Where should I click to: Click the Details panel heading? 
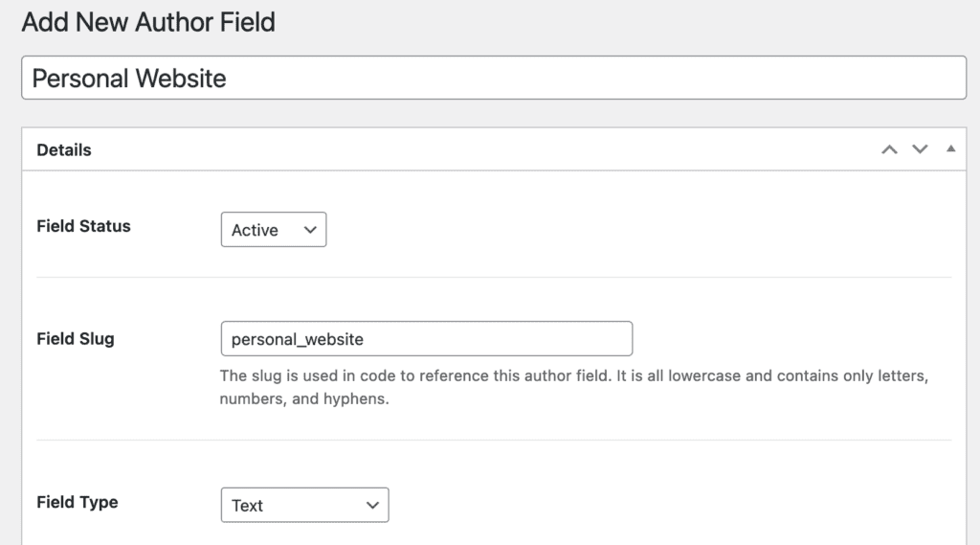point(64,149)
